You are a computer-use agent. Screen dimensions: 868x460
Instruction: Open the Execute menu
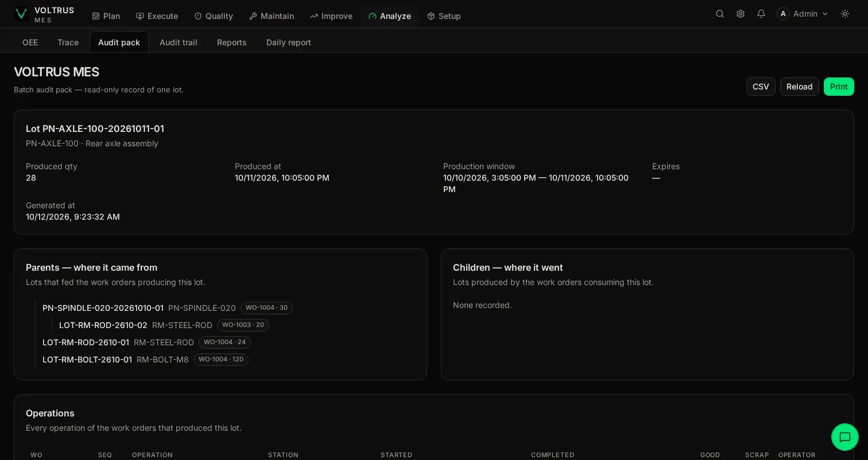157,16
